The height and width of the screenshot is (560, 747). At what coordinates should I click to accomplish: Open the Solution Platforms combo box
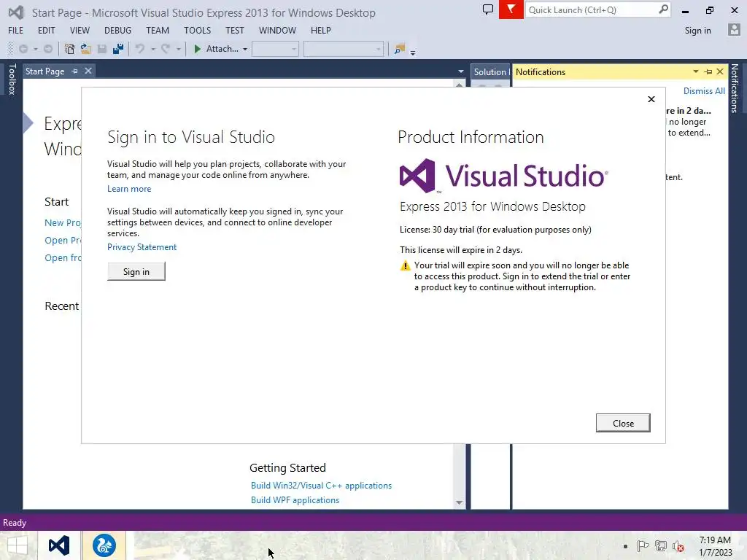tap(344, 49)
